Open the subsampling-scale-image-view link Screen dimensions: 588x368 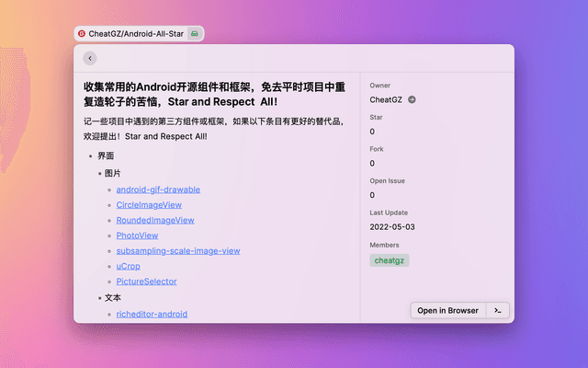point(177,251)
